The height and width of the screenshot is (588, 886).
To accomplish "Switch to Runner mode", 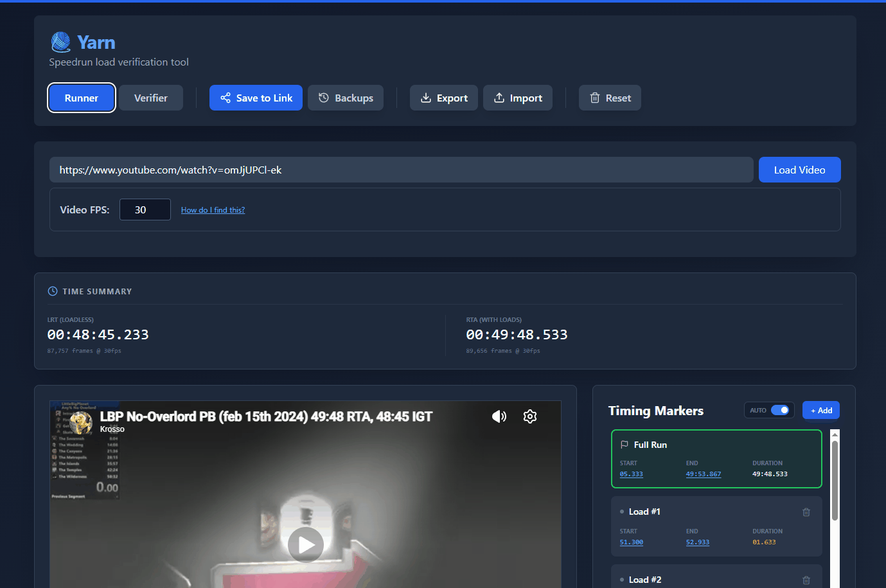I will click(82, 98).
